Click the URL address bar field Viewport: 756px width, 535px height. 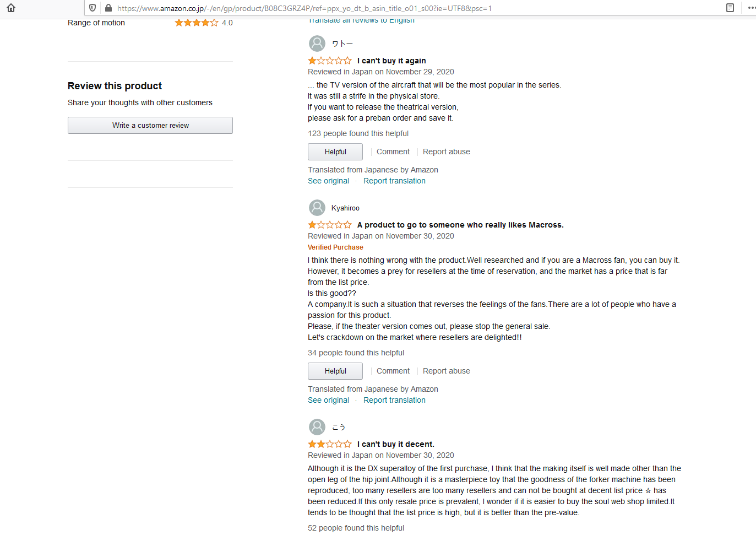[x=413, y=8]
